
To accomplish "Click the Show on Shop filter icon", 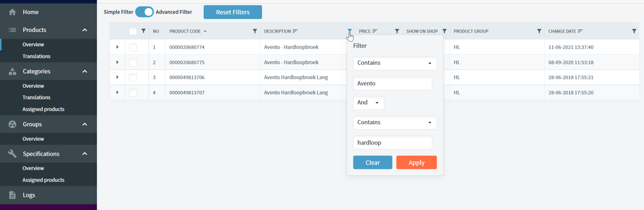I will (444, 31).
